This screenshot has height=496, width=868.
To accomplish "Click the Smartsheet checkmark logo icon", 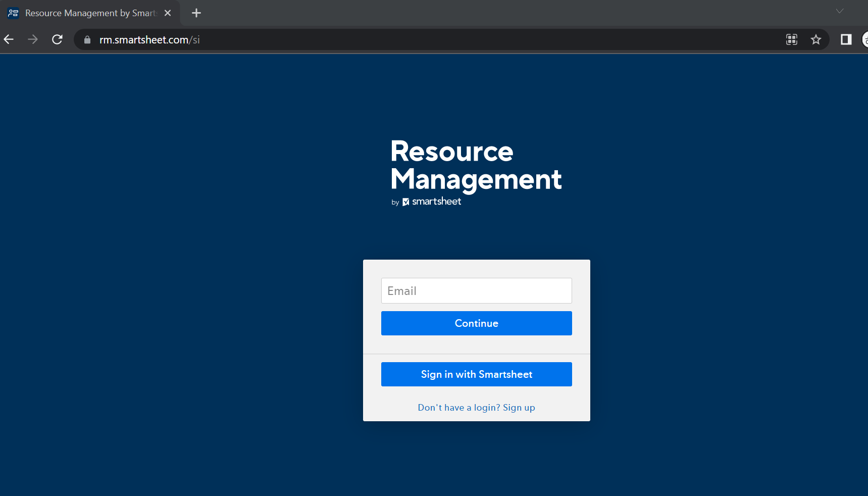I will pos(405,202).
